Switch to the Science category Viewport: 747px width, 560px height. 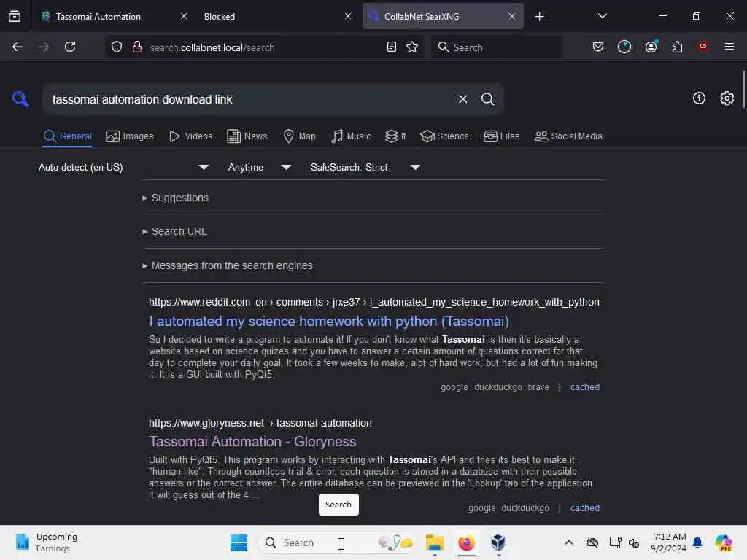pos(444,136)
